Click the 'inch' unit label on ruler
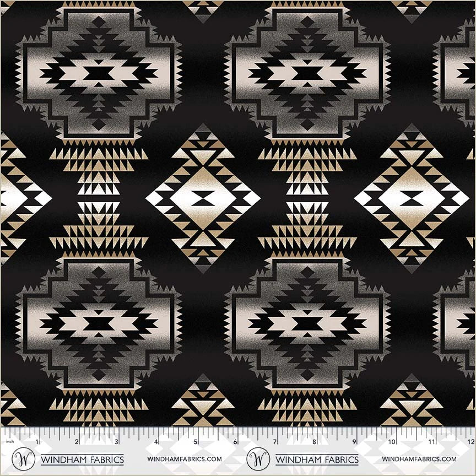 click(x=9, y=442)
